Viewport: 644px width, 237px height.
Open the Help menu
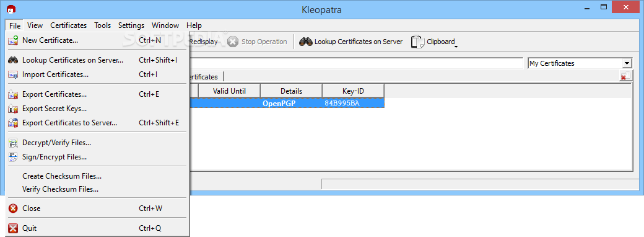(x=194, y=25)
